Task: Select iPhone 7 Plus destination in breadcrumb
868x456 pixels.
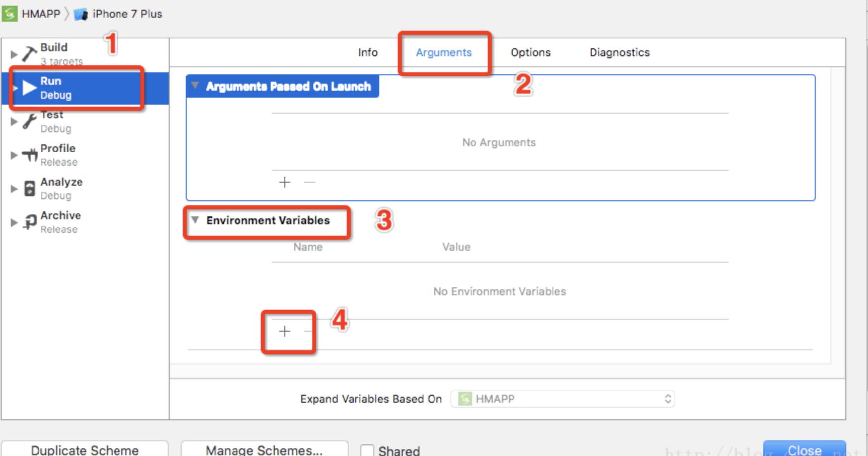Action: pyautogui.click(x=127, y=14)
